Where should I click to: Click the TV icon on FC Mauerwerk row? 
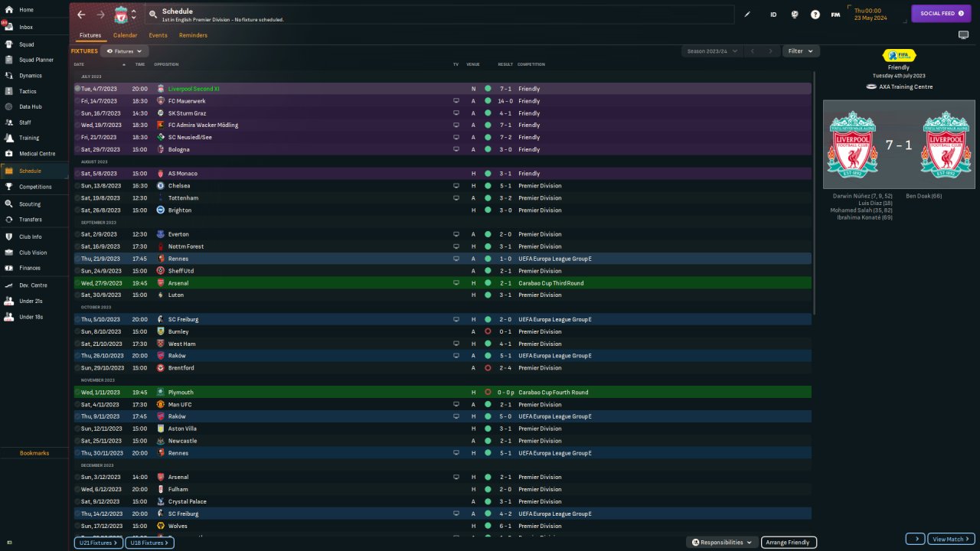456,101
